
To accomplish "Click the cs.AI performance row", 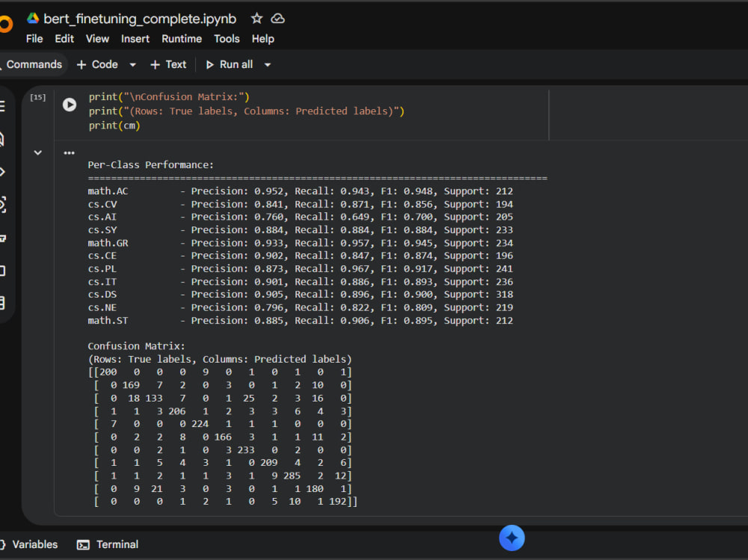I will (x=300, y=217).
